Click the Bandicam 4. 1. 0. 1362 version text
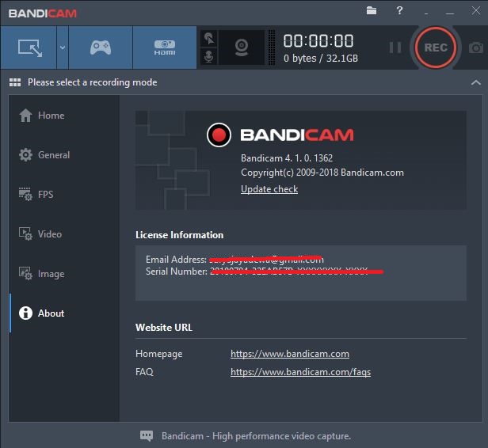Image resolution: width=488 pixels, height=448 pixels. pyautogui.click(x=287, y=158)
